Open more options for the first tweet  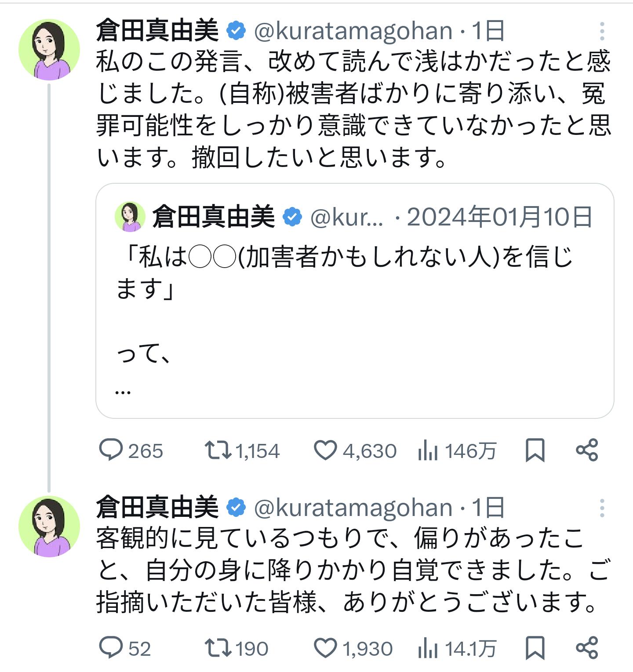pos(602,31)
